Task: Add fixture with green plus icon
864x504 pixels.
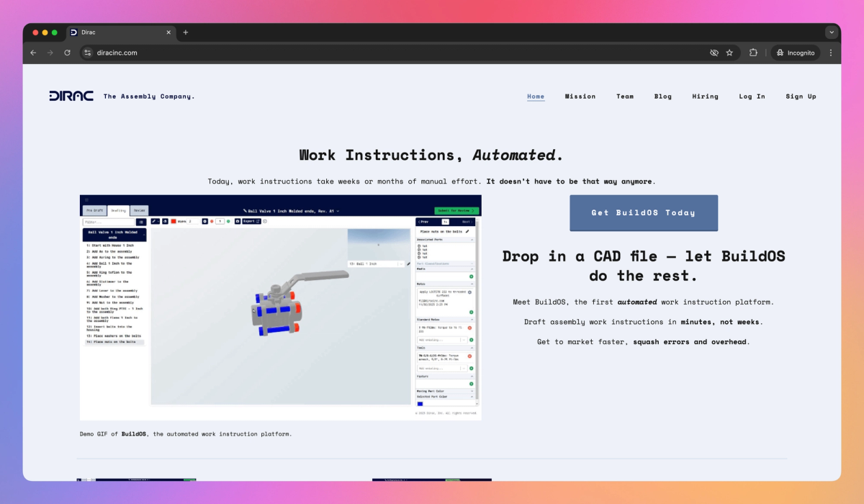Action: point(471,384)
